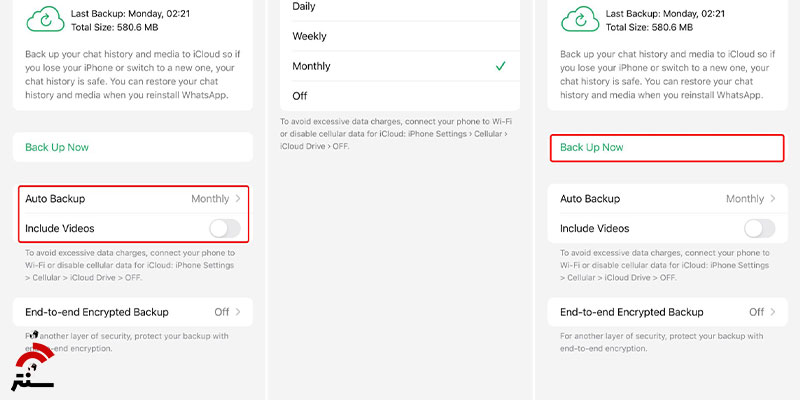800x400 pixels.
Task: Open End-to-end Encrypted Backup in right panel
Action: point(667,312)
